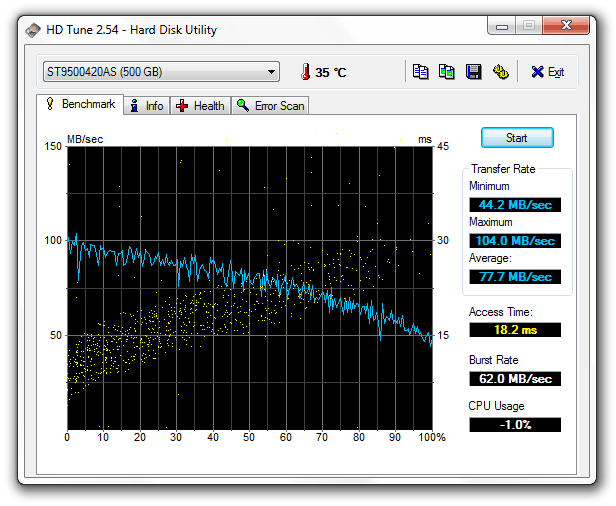Click the Access Time label
This screenshot has height=506, width=616.
[x=501, y=312]
